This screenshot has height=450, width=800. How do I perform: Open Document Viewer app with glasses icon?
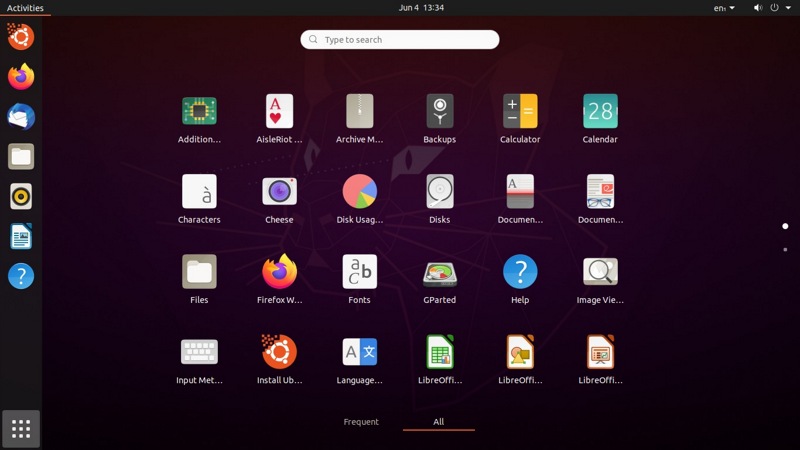point(600,191)
